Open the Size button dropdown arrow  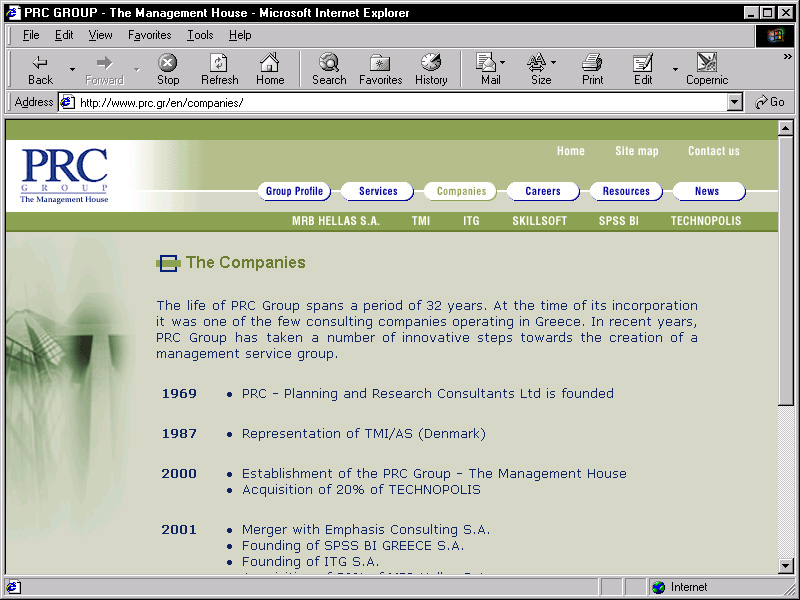coord(554,62)
